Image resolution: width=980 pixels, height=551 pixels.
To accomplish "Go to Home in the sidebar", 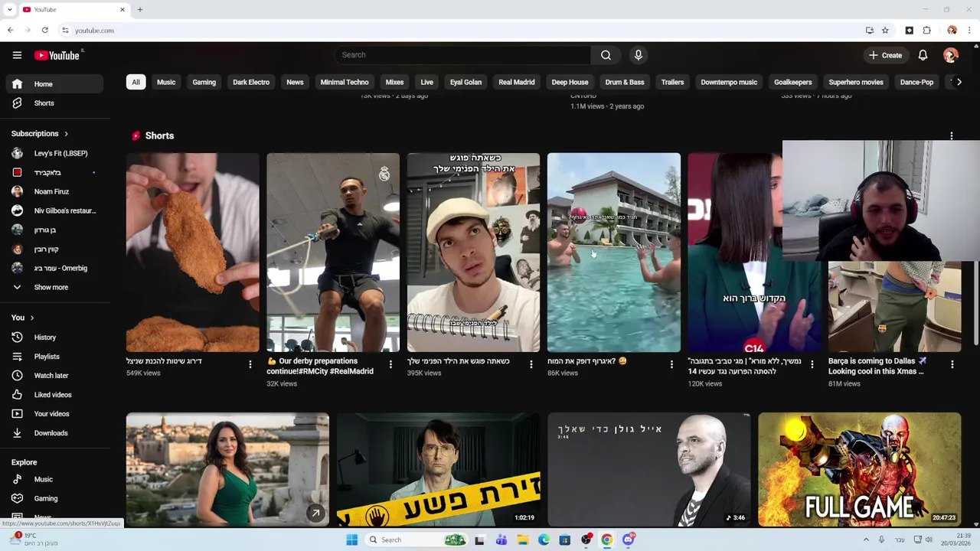I will pos(53,84).
